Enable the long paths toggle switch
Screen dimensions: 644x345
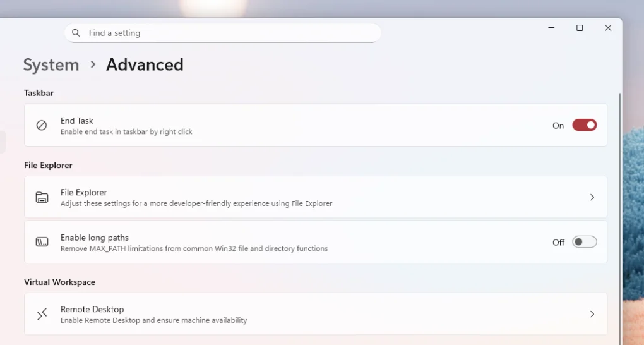584,242
